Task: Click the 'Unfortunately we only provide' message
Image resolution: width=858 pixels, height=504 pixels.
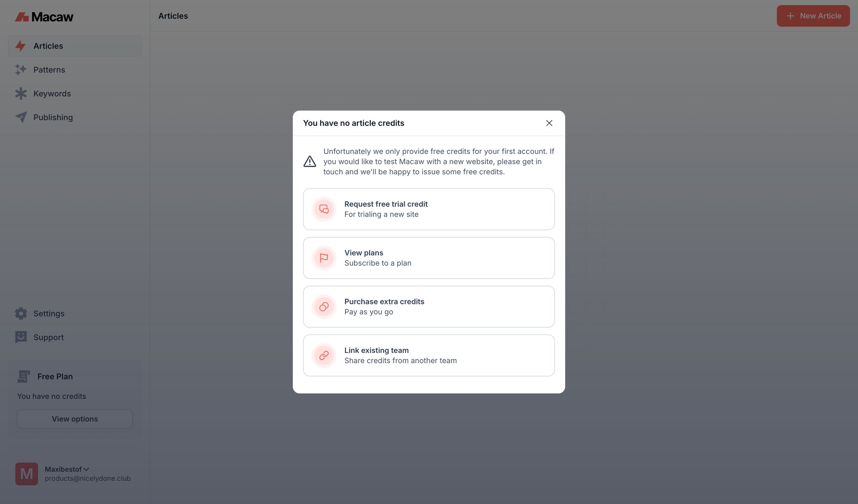Action: [439, 161]
